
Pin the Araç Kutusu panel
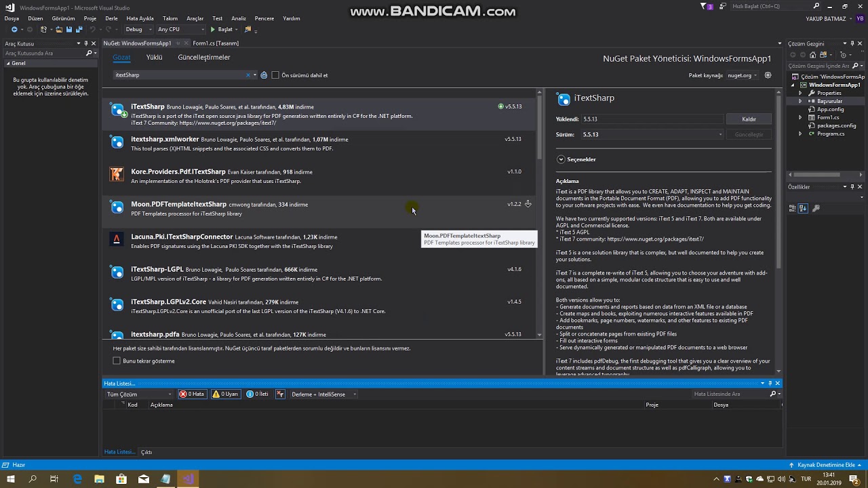point(85,43)
